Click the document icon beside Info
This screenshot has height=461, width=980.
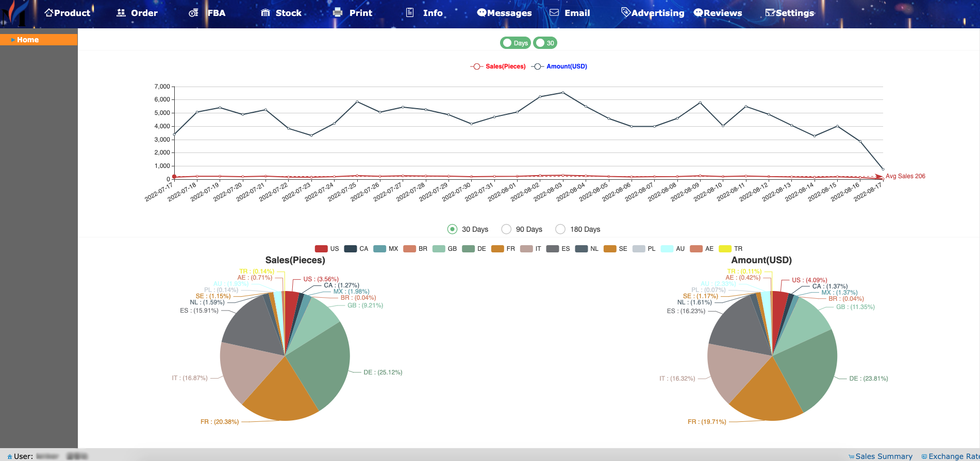coord(410,12)
